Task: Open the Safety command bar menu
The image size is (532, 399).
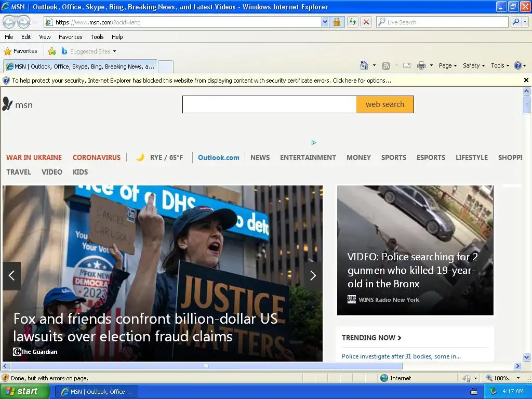Action: point(474,65)
